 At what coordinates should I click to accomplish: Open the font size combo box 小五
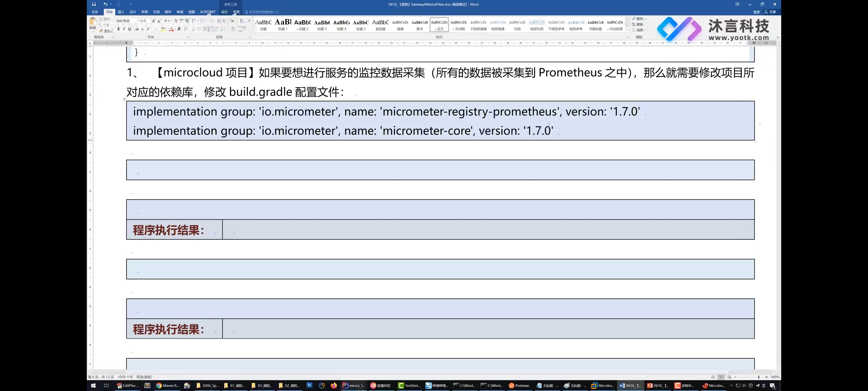tap(145, 21)
